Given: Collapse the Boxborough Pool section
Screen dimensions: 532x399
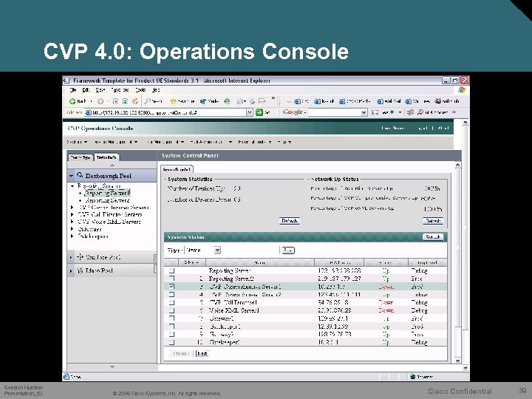Looking at the screenshot, I should click(x=71, y=176).
